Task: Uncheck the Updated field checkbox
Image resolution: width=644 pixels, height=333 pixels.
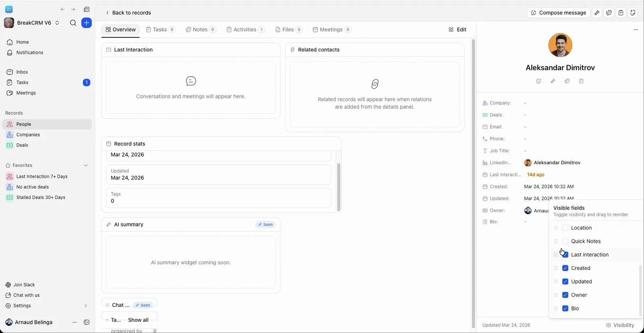Action: click(x=565, y=281)
